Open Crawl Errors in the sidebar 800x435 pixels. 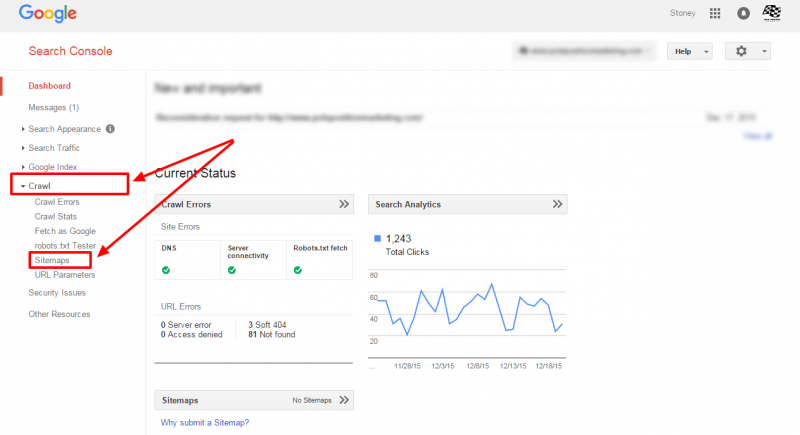[x=57, y=202]
